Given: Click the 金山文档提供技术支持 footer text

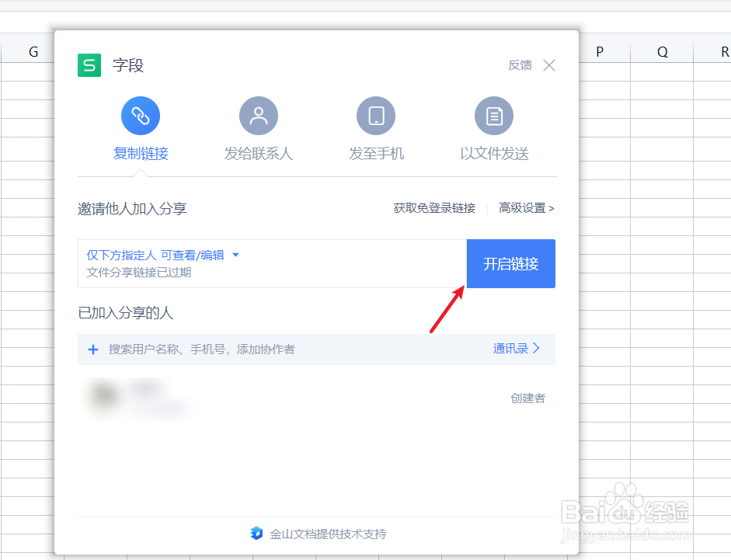Looking at the screenshot, I should (328, 534).
